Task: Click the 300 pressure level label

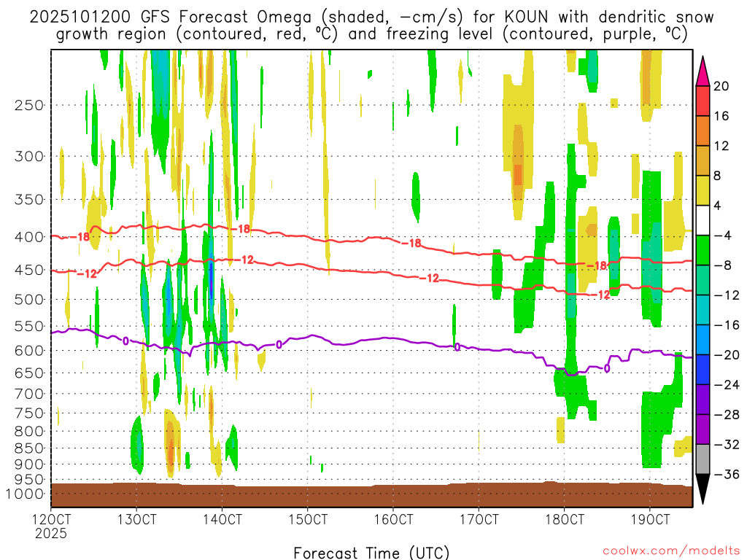Action: click(29, 156)
